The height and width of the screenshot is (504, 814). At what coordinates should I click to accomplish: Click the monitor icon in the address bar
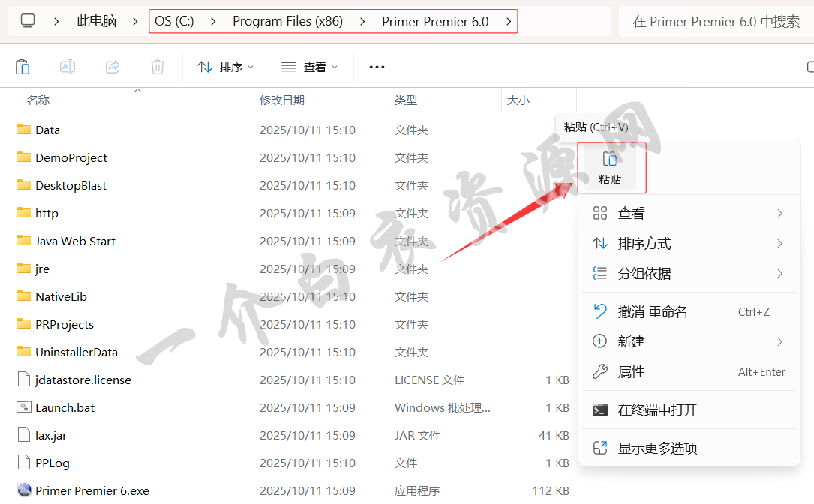pyautogui.click(x=28, y=21)
